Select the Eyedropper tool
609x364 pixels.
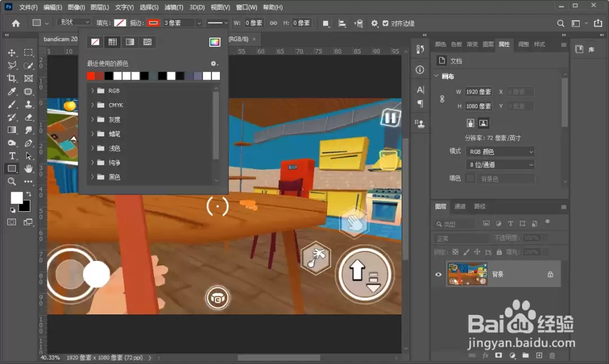tap(12, 92)
